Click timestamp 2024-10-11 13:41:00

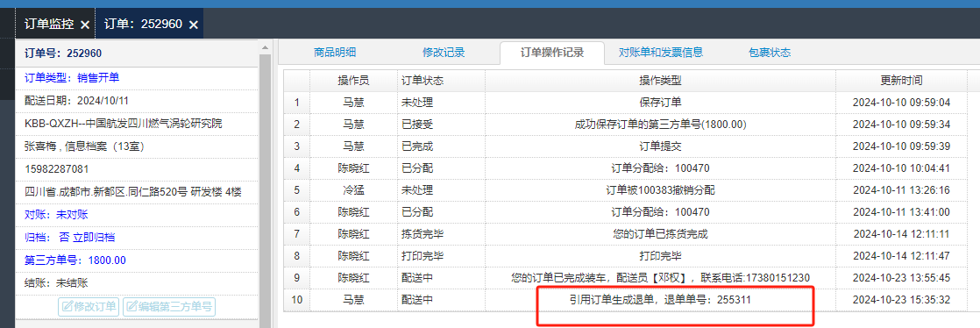(901, 212)
